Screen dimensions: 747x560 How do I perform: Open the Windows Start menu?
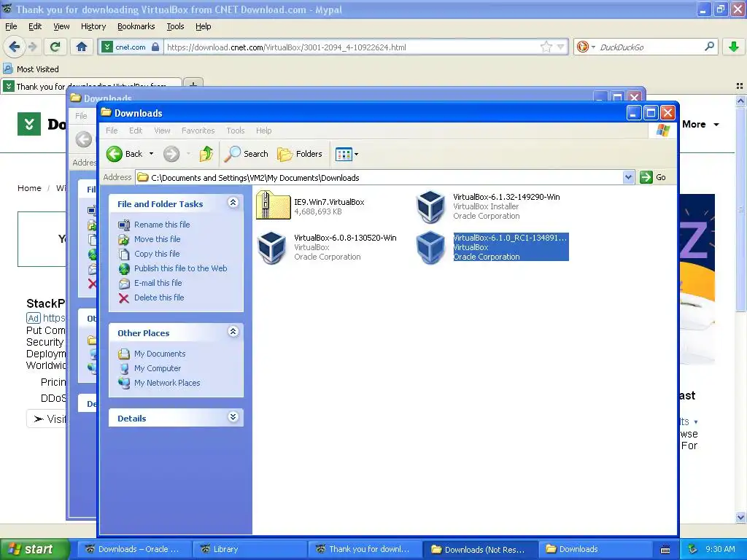coord(34,549)
